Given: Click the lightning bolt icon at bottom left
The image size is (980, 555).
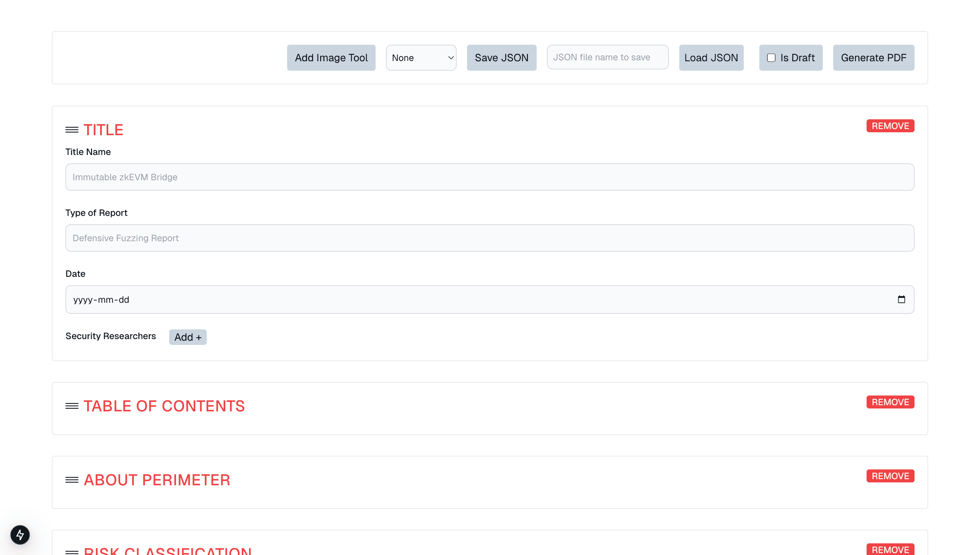Looking at the screenshot, I should point(20,535).
